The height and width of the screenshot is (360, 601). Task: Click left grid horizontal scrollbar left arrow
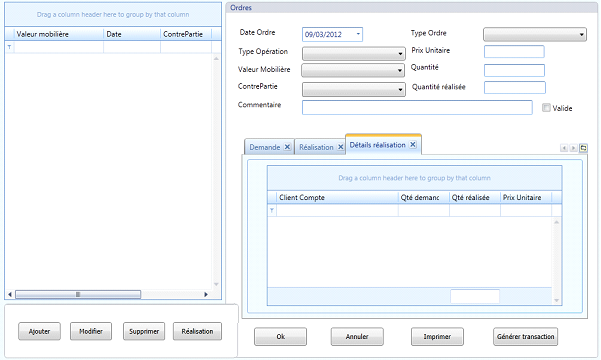(10, 294)
